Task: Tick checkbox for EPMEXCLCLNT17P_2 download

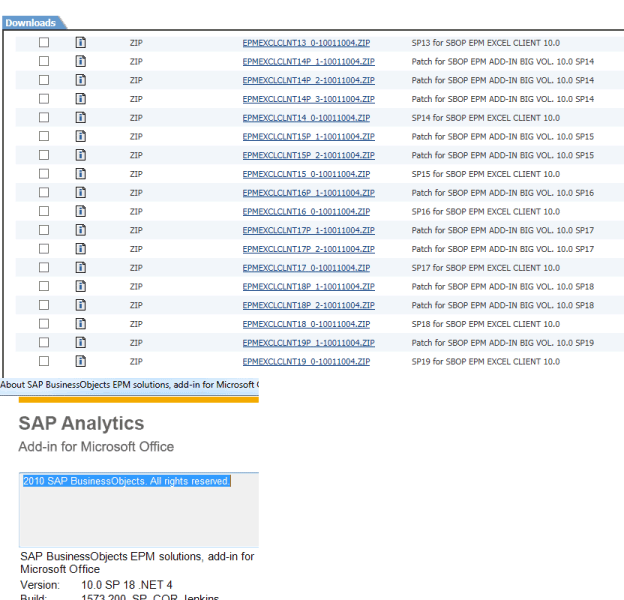Action: point(44,249)
